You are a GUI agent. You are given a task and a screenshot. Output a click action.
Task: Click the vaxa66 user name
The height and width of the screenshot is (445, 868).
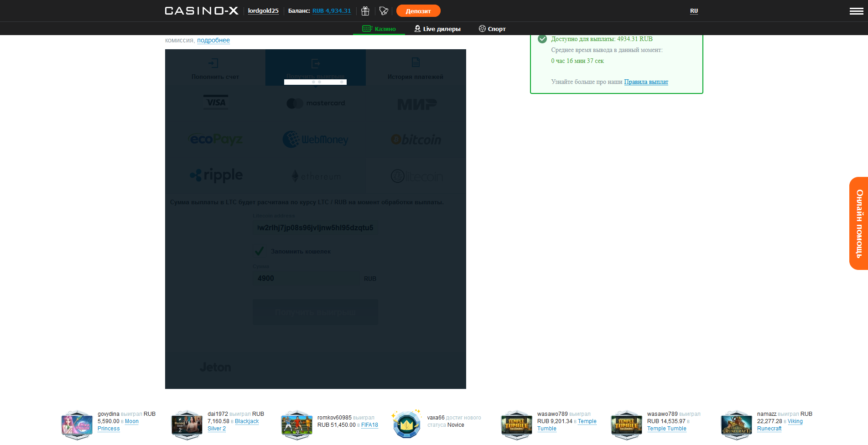coord(436,418)
